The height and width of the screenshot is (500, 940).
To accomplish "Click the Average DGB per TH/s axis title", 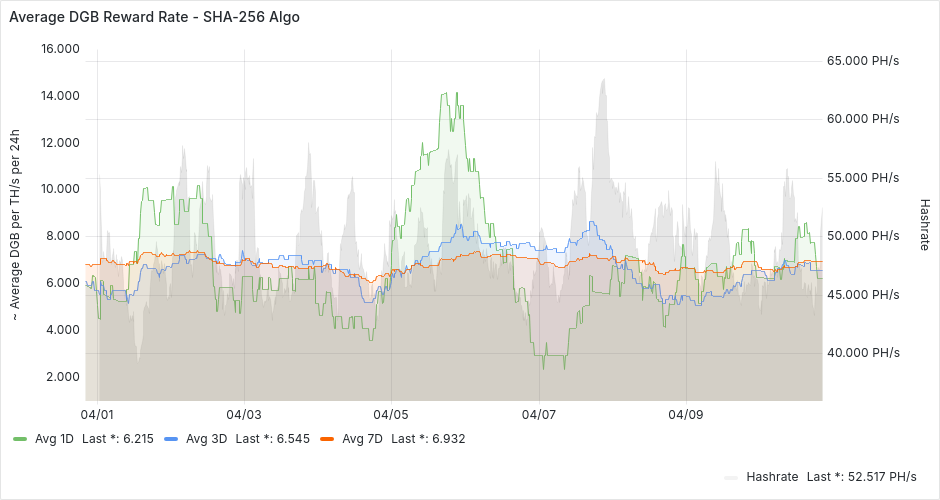I will [x=16, y=226].
